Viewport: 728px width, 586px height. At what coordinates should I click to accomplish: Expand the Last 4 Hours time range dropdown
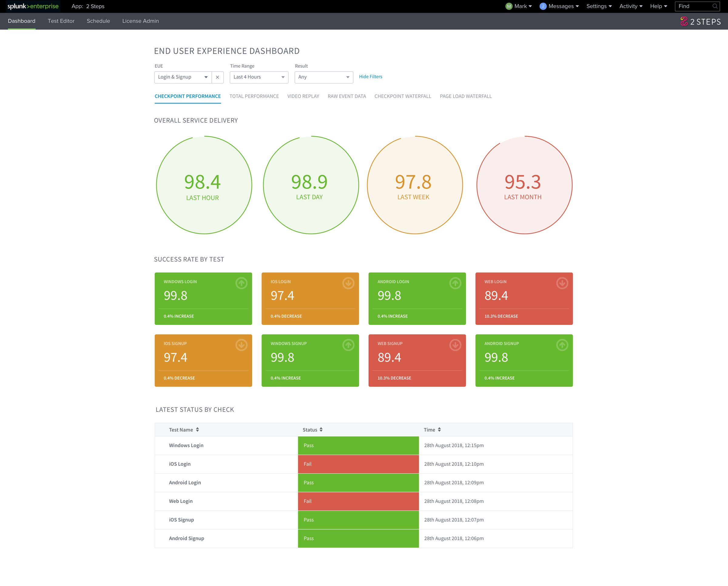[x=259, y=77]
